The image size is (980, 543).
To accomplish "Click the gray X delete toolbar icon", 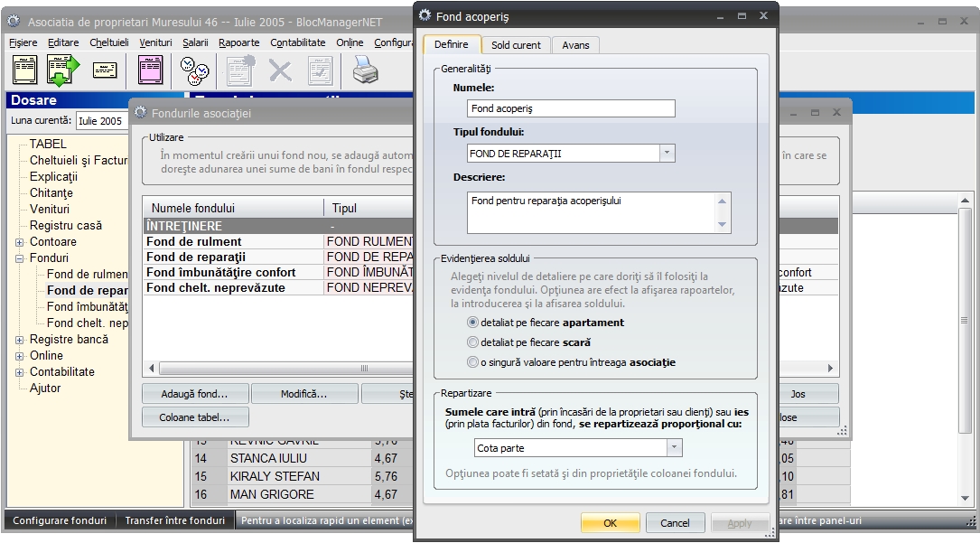I will click(281, 70).
